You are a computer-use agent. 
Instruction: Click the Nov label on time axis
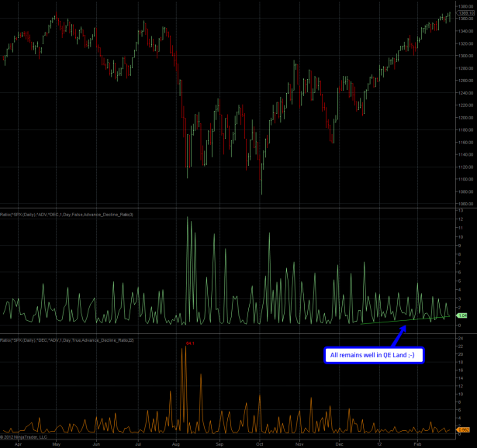299,444
